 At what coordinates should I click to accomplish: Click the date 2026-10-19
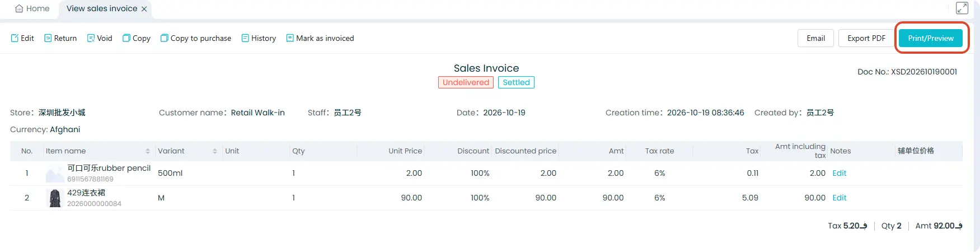(504, 113)
